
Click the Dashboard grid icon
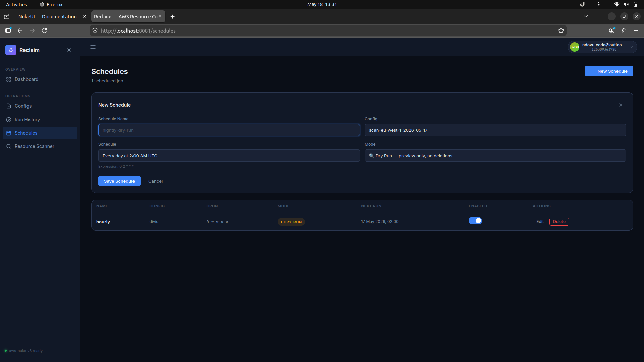coord(9,79)
